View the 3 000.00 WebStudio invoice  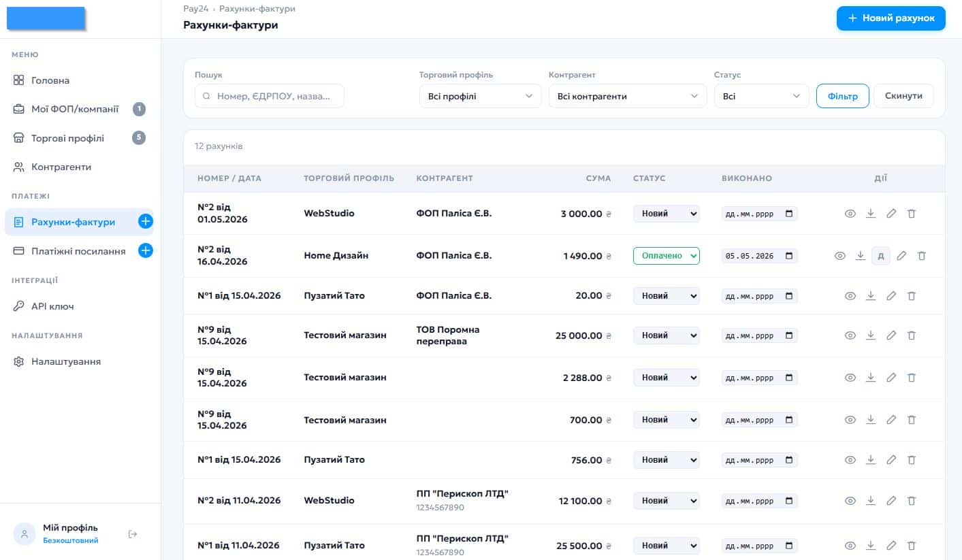pos(850,214)
